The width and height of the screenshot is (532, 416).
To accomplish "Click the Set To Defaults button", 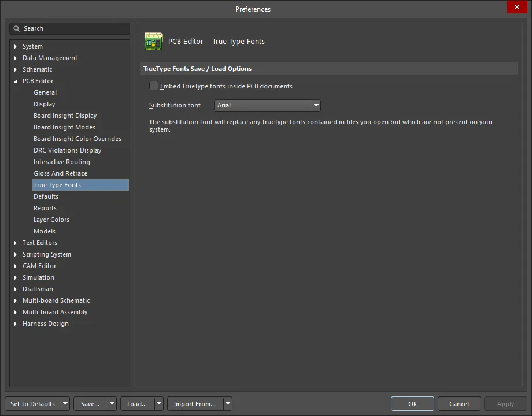I will [x=33, y=403].
